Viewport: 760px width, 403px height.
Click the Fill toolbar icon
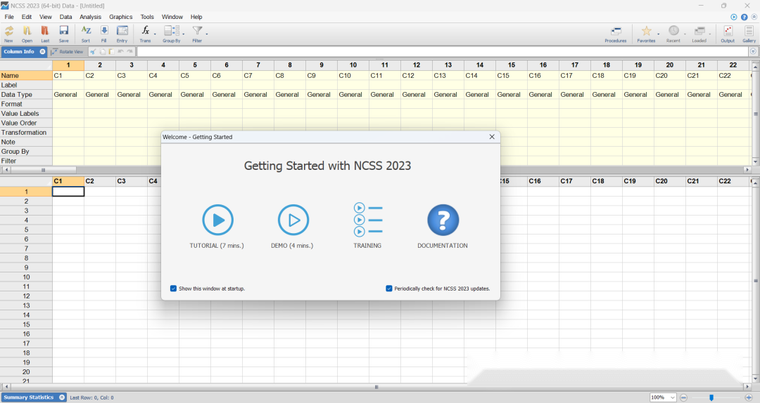tap(104, 32)
